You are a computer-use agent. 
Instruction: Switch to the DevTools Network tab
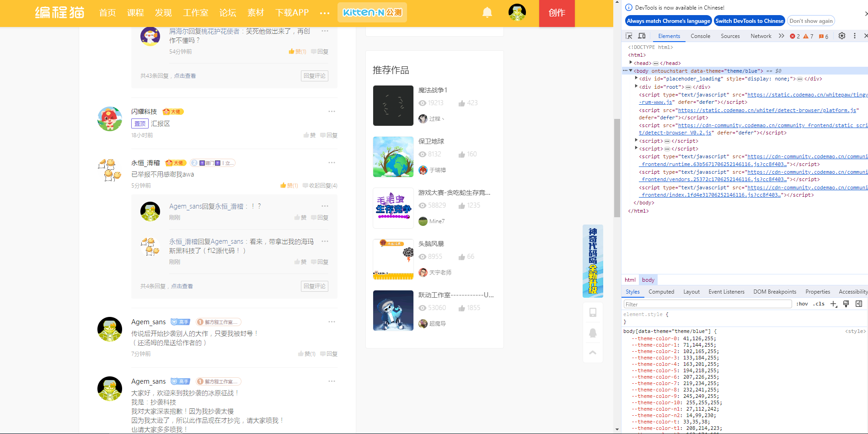click(x=761, y=36)
